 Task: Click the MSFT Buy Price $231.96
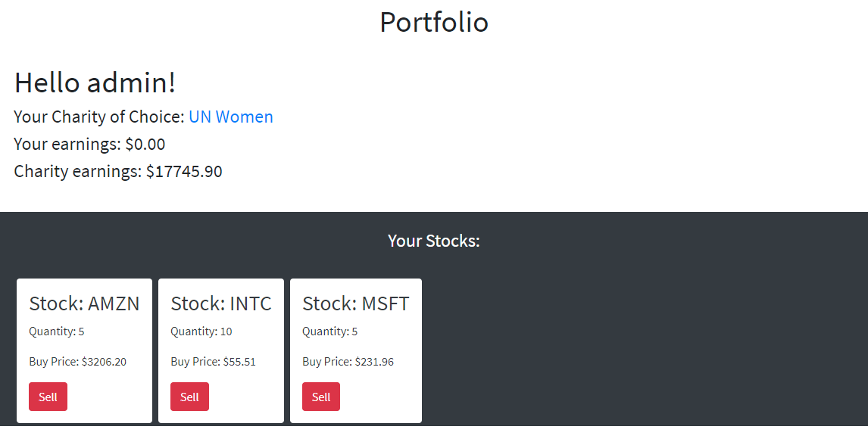[348, 362]
